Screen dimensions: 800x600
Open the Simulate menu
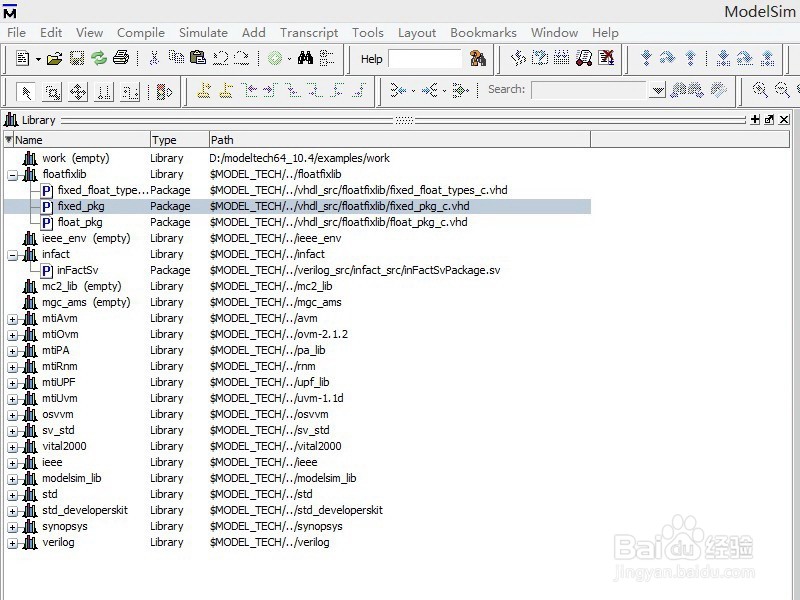203,33
